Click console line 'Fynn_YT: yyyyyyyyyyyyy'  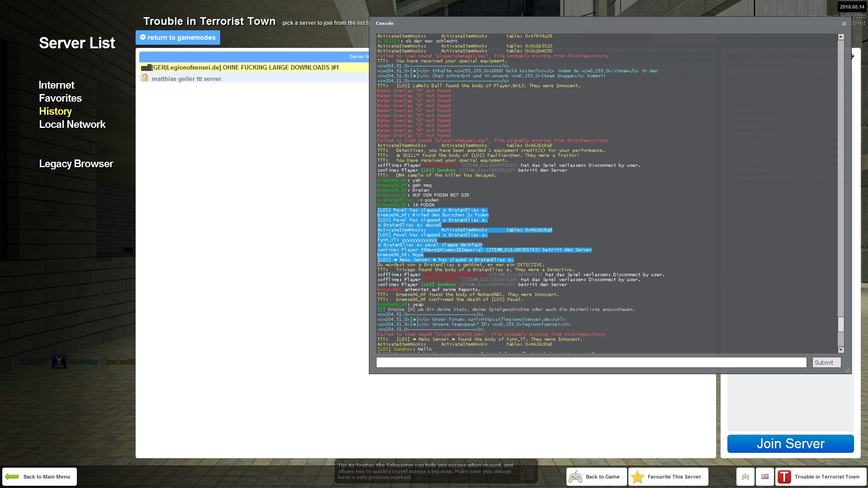(407, 240)
